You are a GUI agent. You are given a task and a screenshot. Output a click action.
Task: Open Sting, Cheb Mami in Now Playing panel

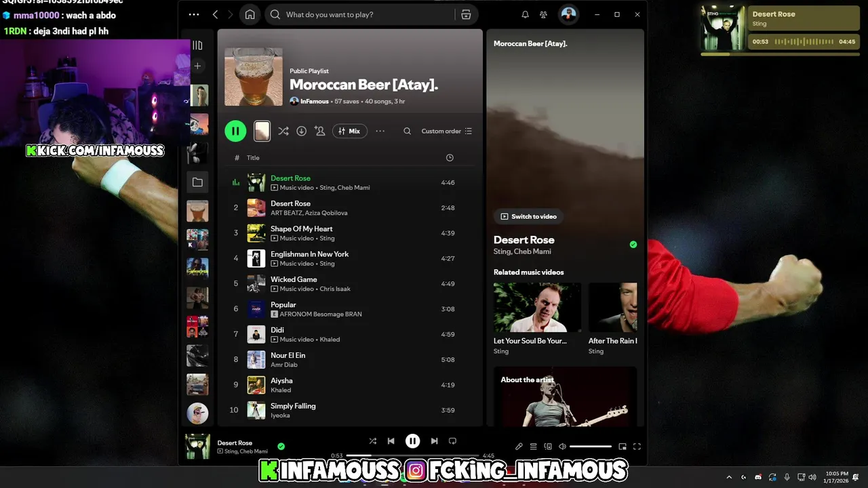pyautogui.click(x=522, y=251)
